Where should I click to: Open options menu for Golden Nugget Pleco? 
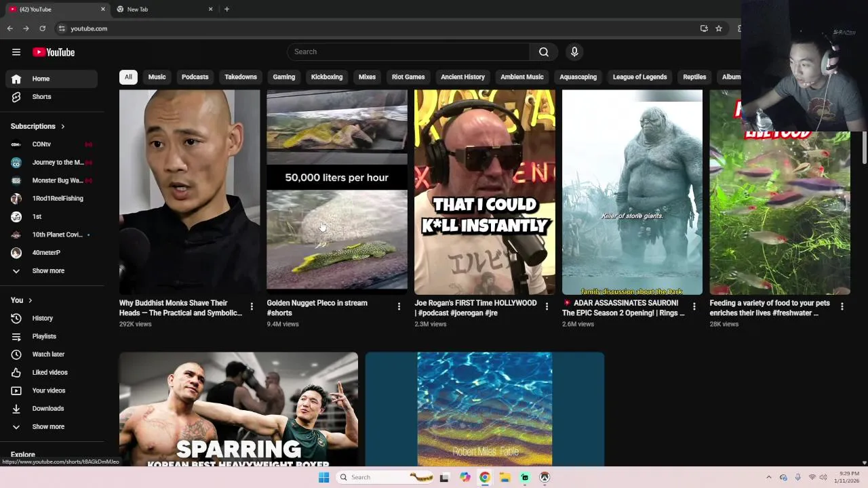(399, 306)
